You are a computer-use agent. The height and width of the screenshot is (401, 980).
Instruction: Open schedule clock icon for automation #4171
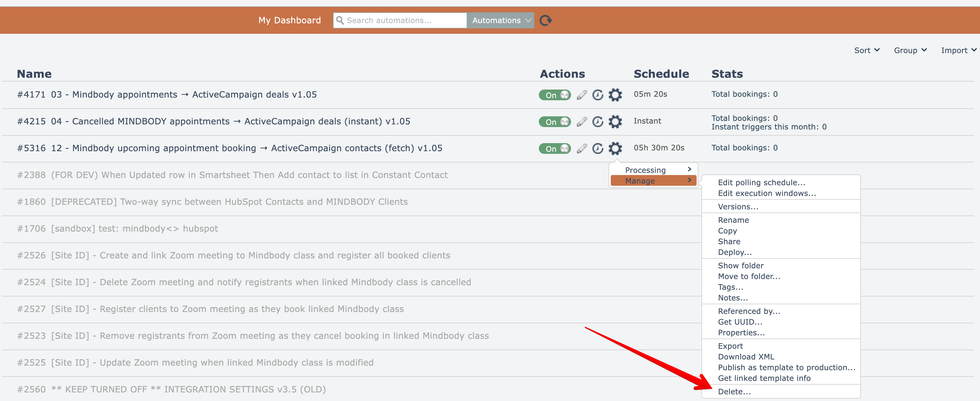pos(598,95)
